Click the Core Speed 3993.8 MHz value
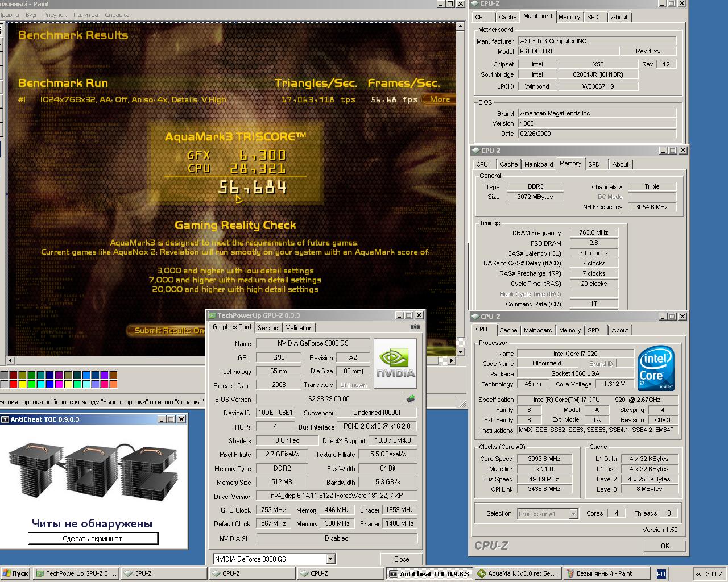The height and width of the screenshot is (582, 728). pos(544,459)
